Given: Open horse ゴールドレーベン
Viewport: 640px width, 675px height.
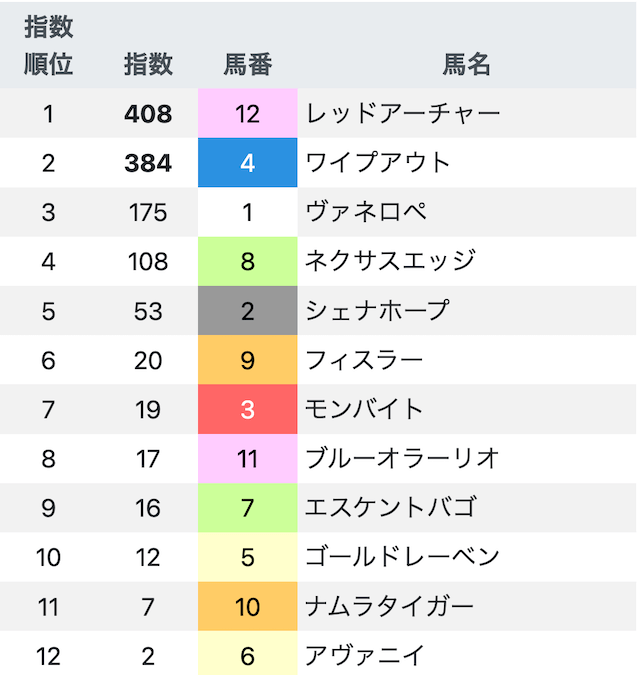Looking at the screenshot, I should pyautogui.click(x=402, y=557).
